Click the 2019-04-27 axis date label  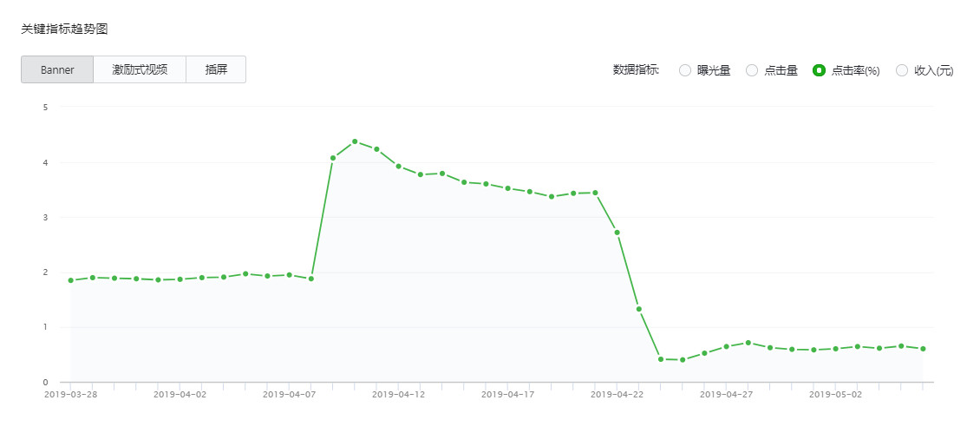pyautogui.click(x=726, y=395)
